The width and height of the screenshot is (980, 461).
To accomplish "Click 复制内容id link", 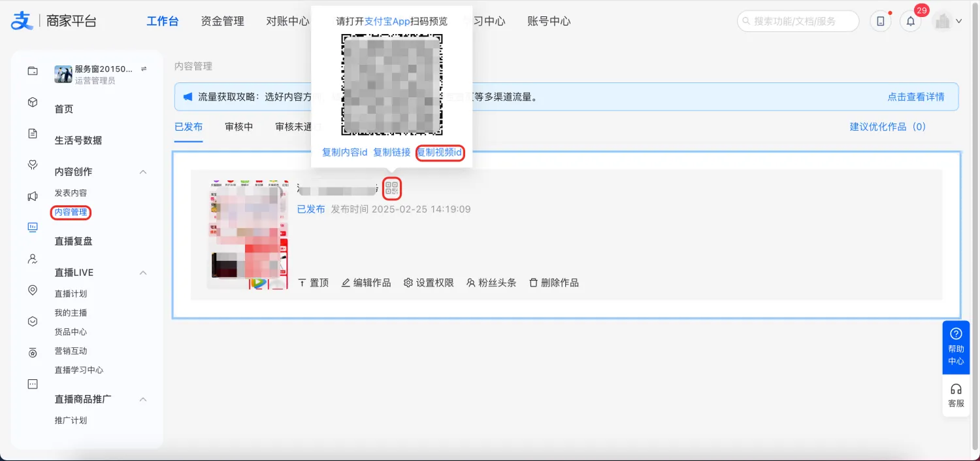I will 345,152.
